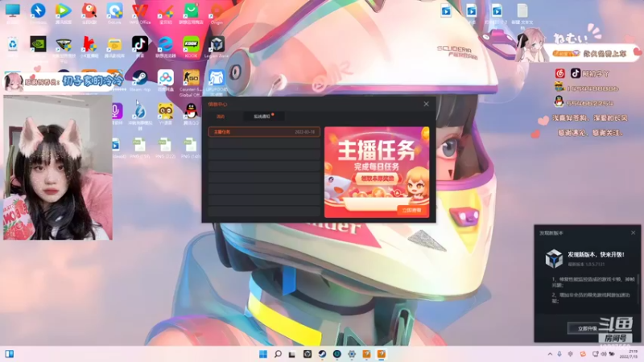Open the purple microphone app shortcut
This screenshot has width=644, height=362.
[117, 111]
